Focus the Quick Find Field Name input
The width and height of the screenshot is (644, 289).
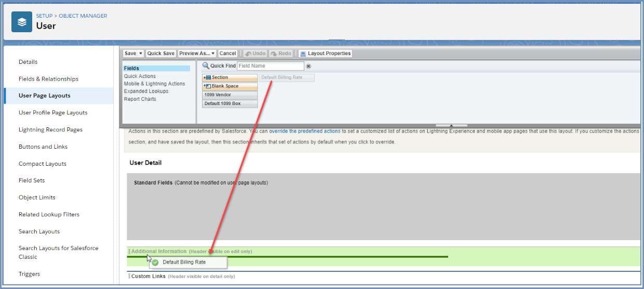click(x=270, y=66)
